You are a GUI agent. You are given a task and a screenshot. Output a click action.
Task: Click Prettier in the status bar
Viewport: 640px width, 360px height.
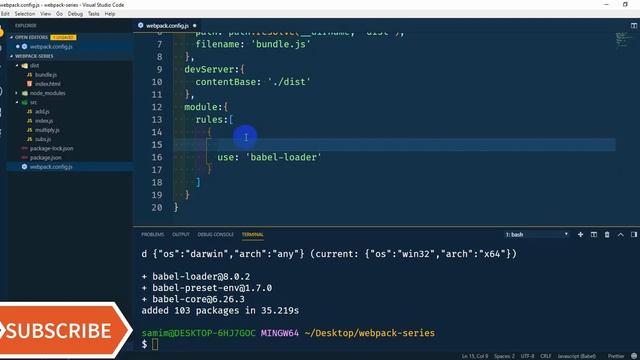coord(616,356)
